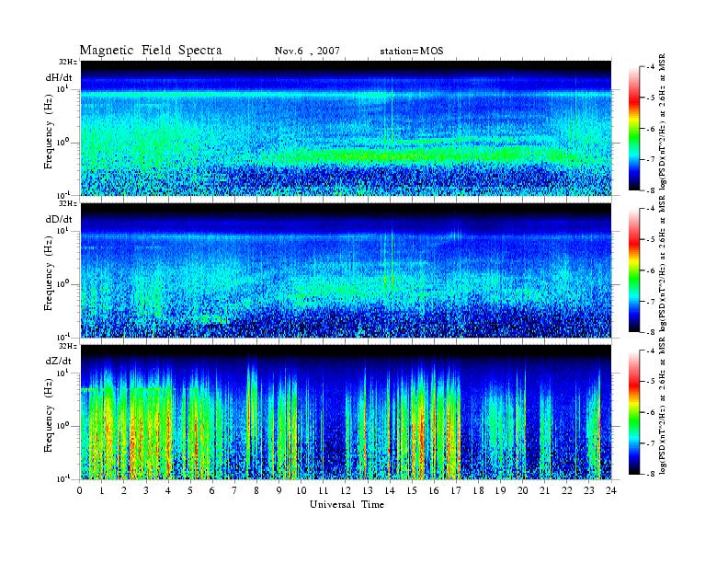Viewport: 728px width, 563px height.
Task: Click the hour 24 tick label
Action: (611, 491)
